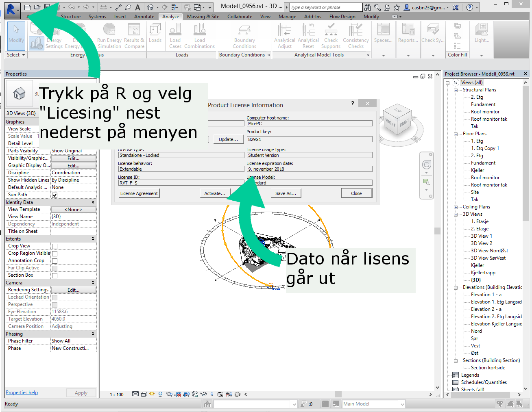Open the Select dropdown under Modify
The width and height of the screenshot is (532, 412).
[x=16, y=55]
